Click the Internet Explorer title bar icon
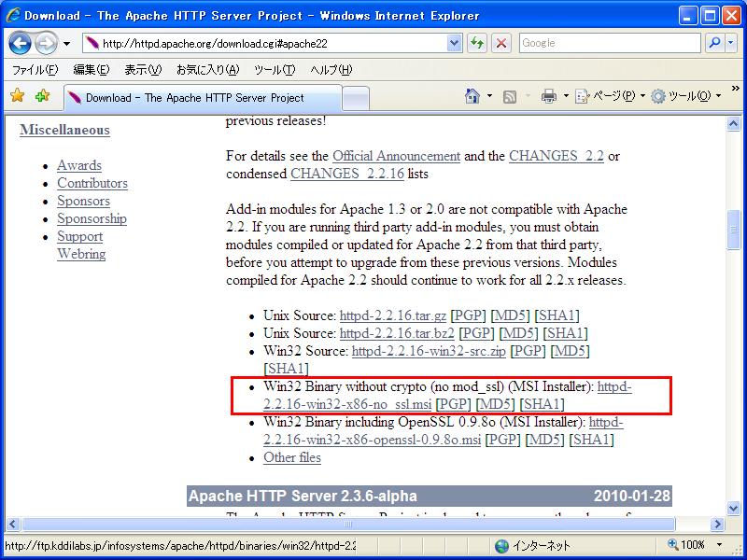The width and height of the screenshot is (747, 560). [13, 15]
